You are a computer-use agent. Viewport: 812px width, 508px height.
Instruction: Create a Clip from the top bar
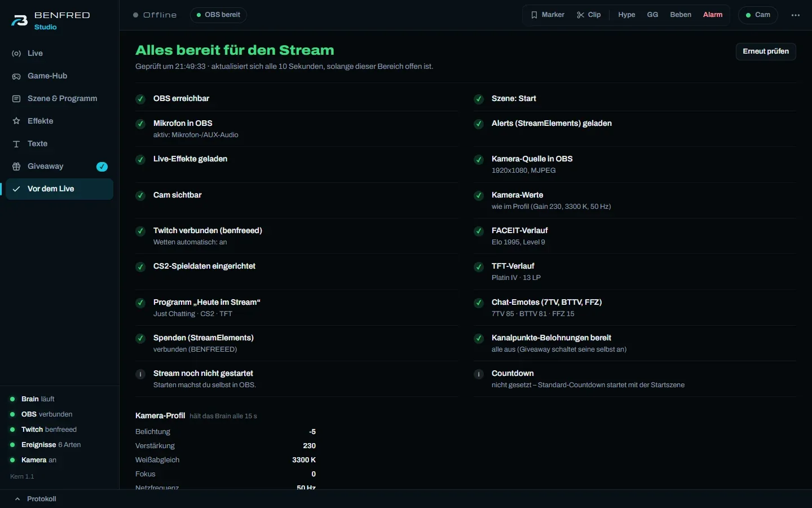[589, 15]
